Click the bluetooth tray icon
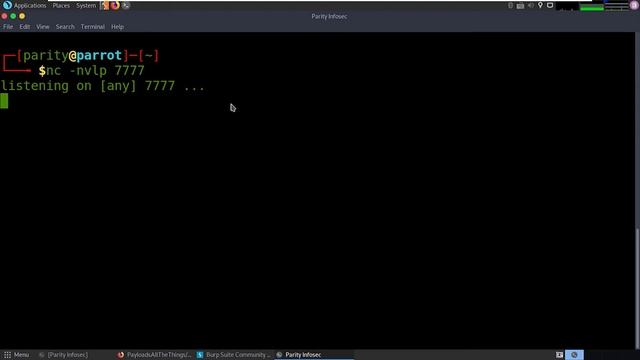The image size is (640, 360). coord(510,5)
